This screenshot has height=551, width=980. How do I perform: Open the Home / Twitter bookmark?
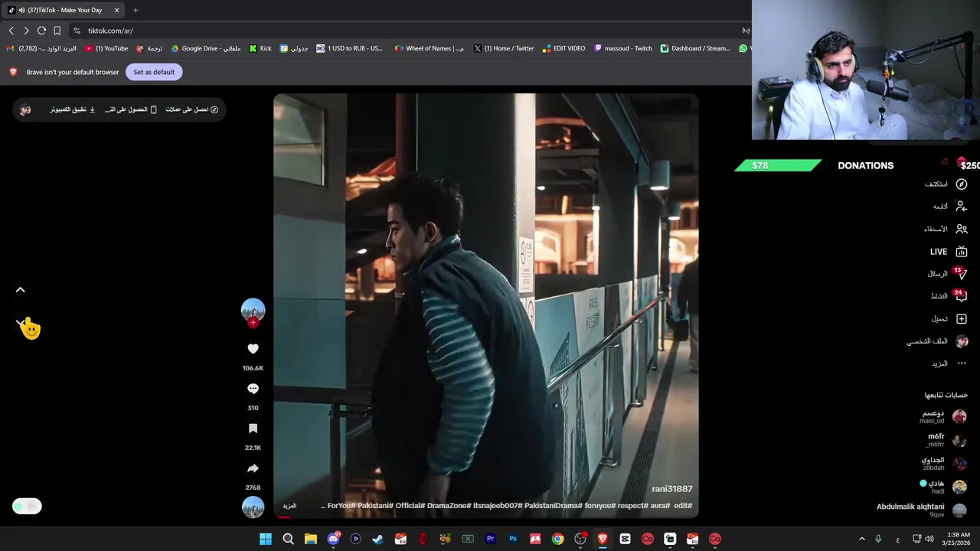tap(504, 48)
